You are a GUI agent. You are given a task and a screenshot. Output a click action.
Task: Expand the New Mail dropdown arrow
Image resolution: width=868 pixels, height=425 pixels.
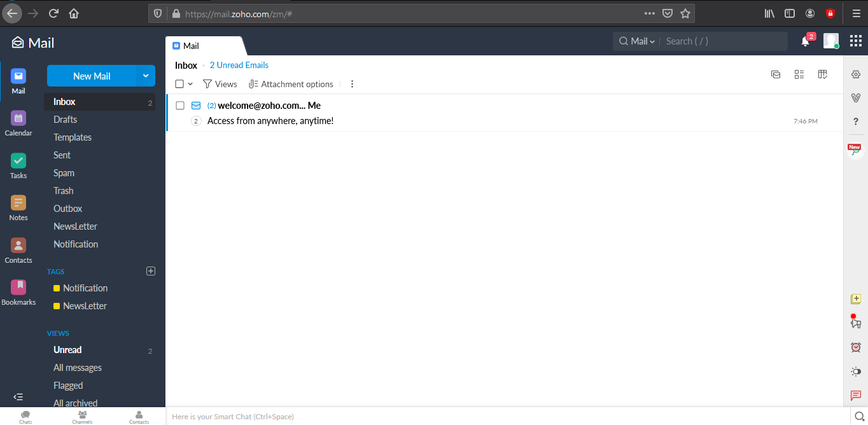(x=146, y=76)
